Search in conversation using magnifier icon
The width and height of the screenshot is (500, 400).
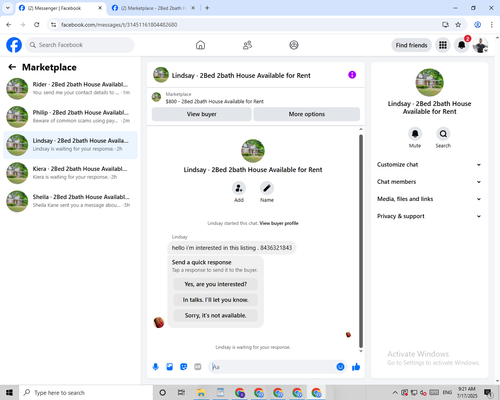point(443,134)
